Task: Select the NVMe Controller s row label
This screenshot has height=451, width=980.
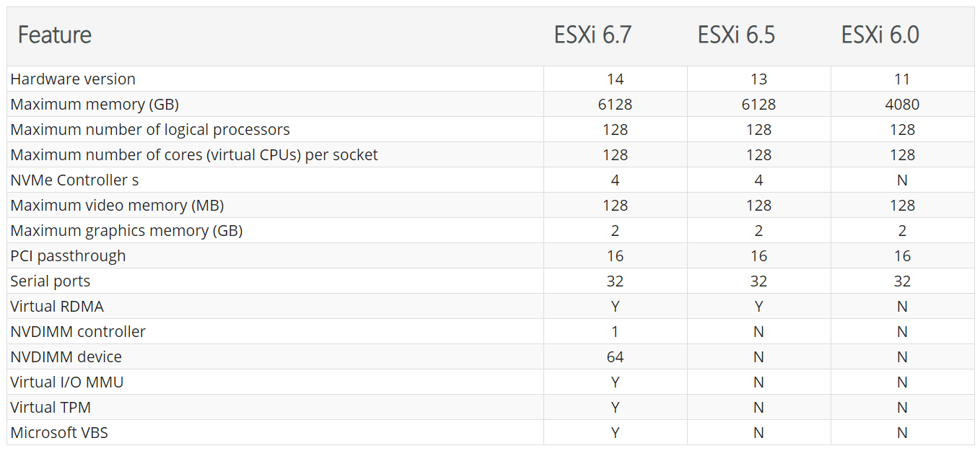Action: coord(74,180)
